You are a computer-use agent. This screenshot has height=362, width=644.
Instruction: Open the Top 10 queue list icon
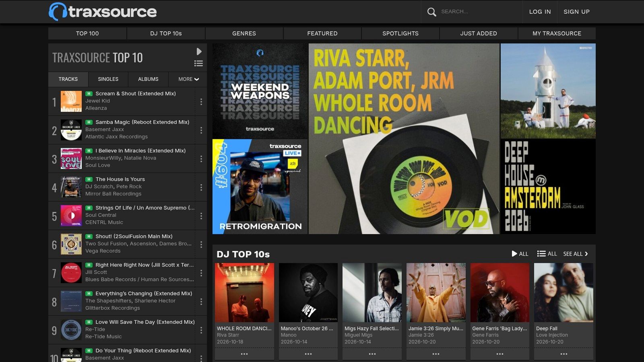198,64
